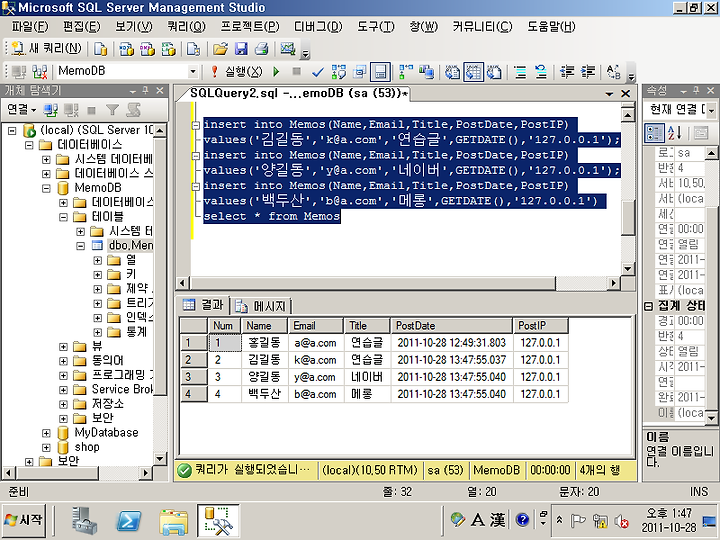The image size is (720, 540).
Task: Open the 파일(F) menu
Action: (x=29, y=27)
